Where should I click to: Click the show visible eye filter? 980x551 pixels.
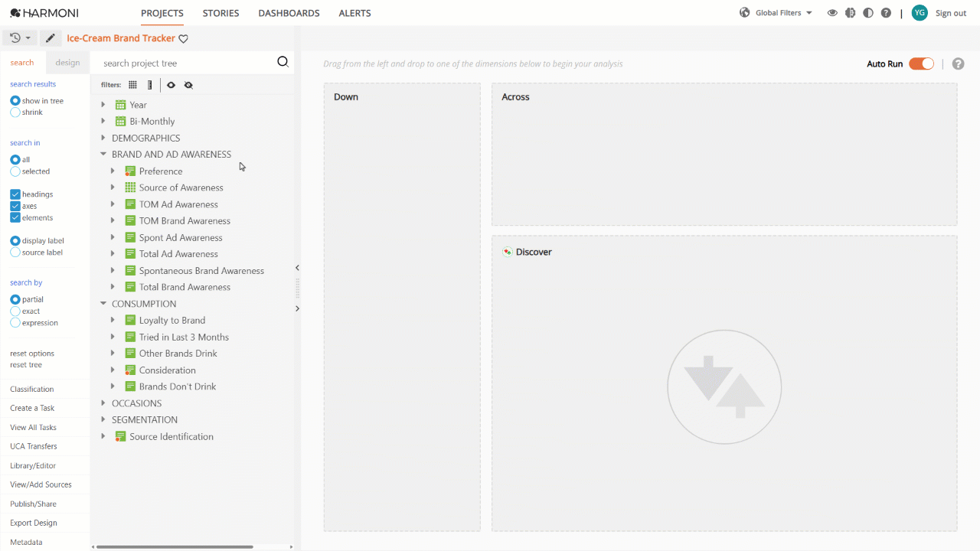(171, 85)
